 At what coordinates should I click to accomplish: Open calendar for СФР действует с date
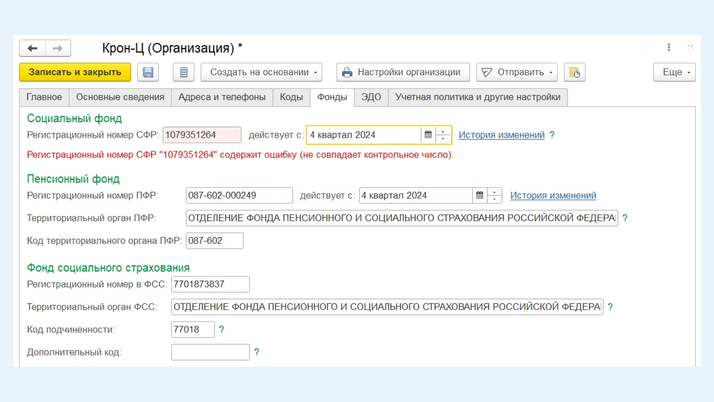(x=428, y=135)
